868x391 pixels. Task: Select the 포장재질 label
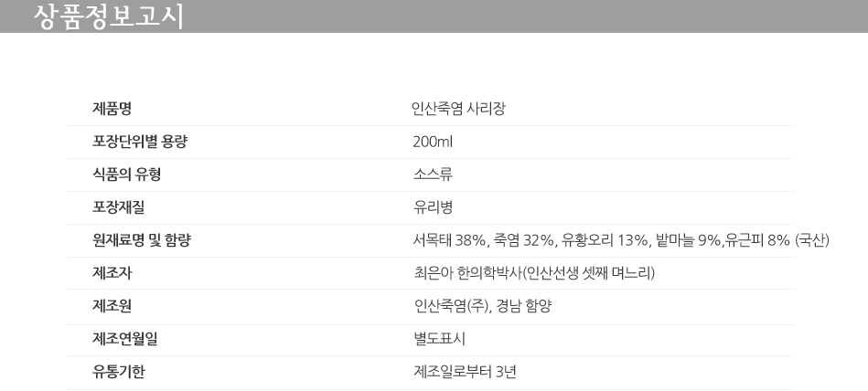[119, 207]
